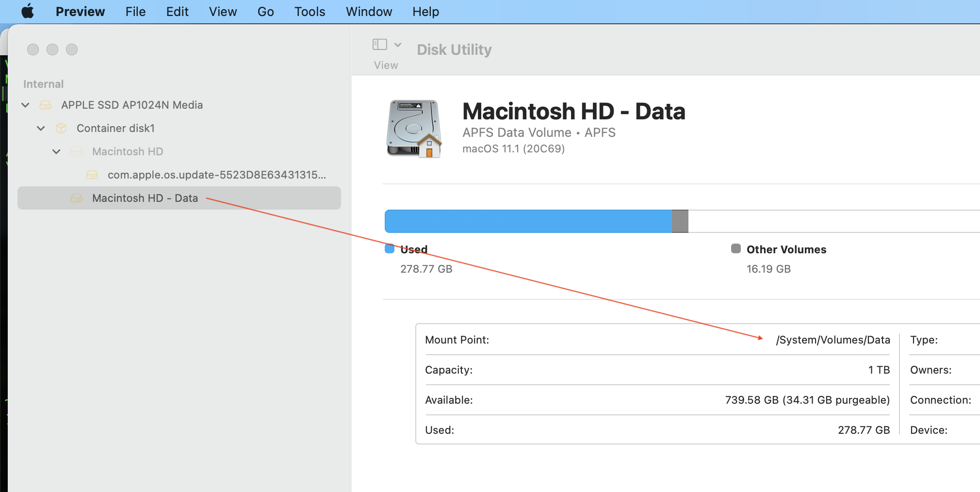This screenshot has height=492, width=980.
Task: Open the Help menu
Action: tap(425, 12)
